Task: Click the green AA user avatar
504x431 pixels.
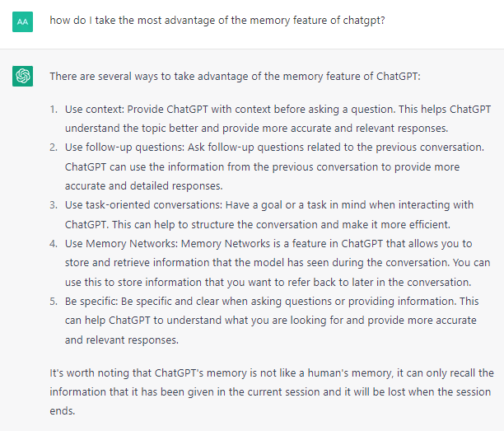Action: (23, 22)
